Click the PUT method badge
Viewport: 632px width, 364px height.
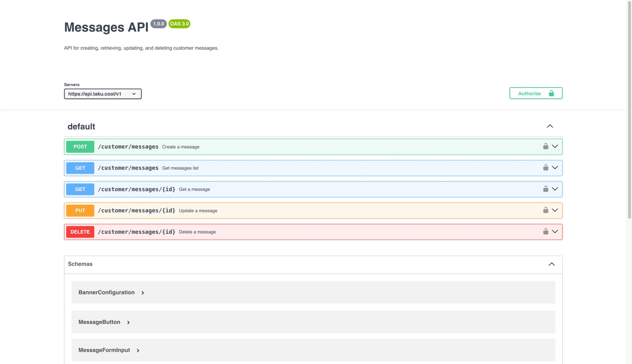tap(80, 211)
